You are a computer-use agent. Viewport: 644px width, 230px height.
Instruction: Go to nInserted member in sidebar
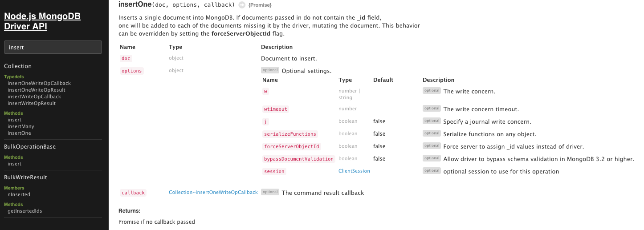pyautogui.click(x=19, y=194)
